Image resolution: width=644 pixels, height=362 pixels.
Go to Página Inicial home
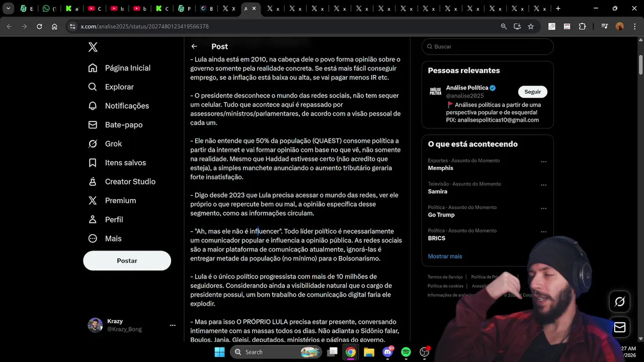pyautogui.click(x=119, y=68)
